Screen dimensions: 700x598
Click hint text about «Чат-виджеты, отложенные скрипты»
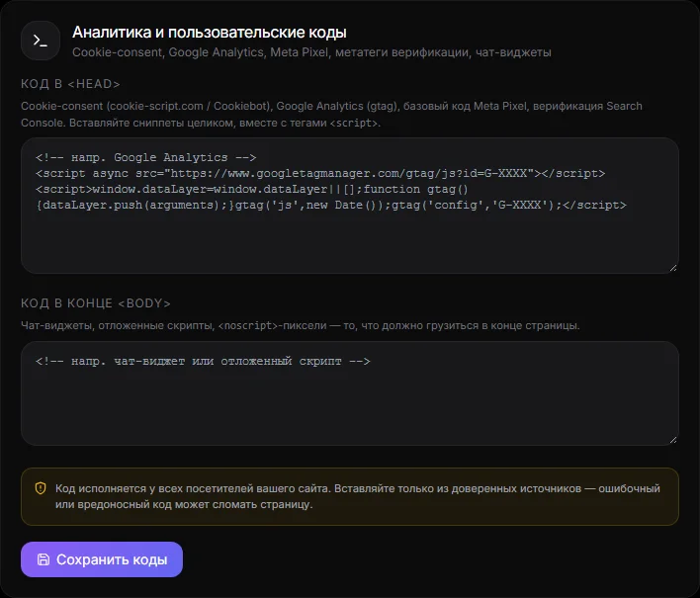[x=301, y=325]
